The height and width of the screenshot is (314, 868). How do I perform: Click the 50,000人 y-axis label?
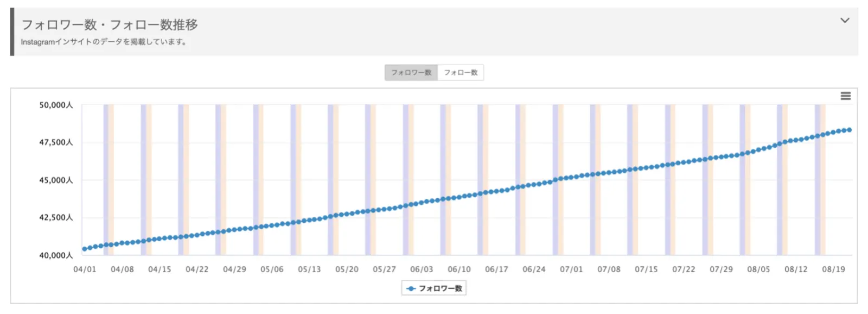pyautogui.click(x=56, y=105)
